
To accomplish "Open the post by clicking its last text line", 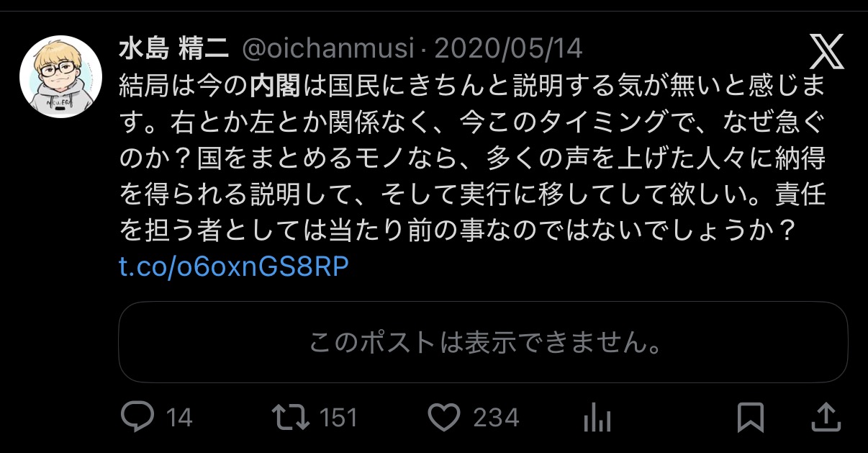I will point(457,230).
